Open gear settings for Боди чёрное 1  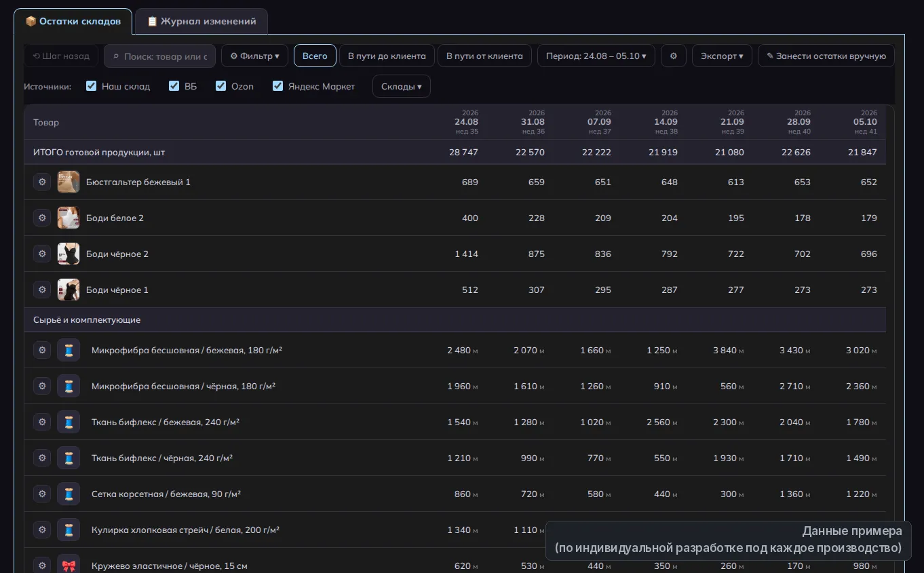[x=42, y=290]
